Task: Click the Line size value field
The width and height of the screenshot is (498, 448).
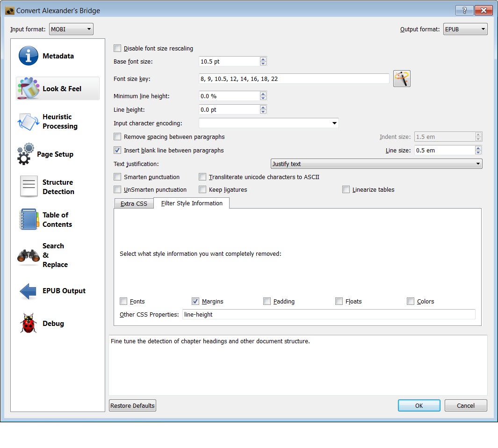Action: pyautogui.click(x=445, y=150)
